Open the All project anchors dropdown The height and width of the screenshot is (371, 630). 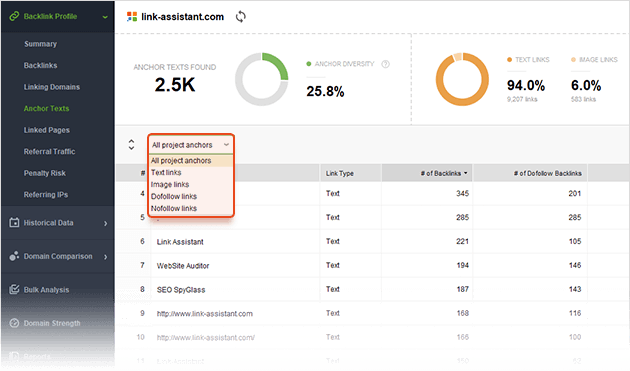click(190, 145)
